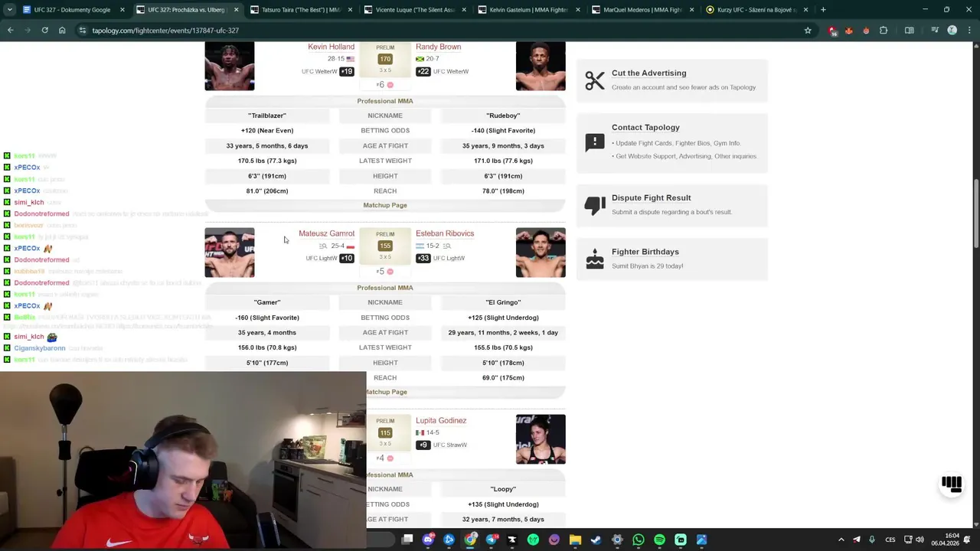The image size is (980, 551).
Task: Reload the Tapology page
Action: [x=45, y=31]
